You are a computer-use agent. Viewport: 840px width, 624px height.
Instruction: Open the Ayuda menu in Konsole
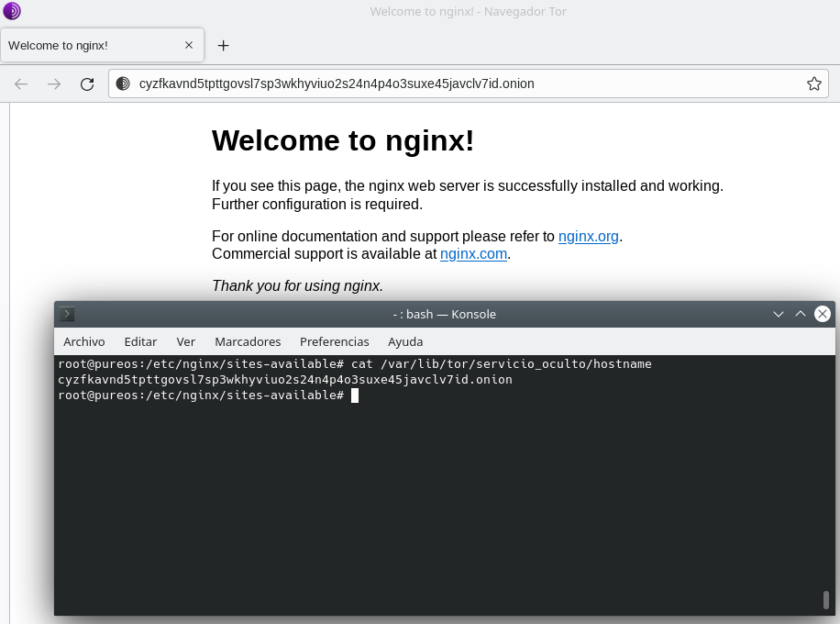[x=405, y=342]
